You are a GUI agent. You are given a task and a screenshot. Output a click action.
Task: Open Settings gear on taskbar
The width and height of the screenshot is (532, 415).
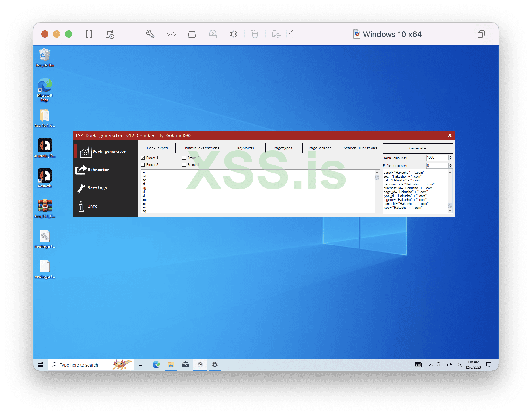(x=215, y=365)
